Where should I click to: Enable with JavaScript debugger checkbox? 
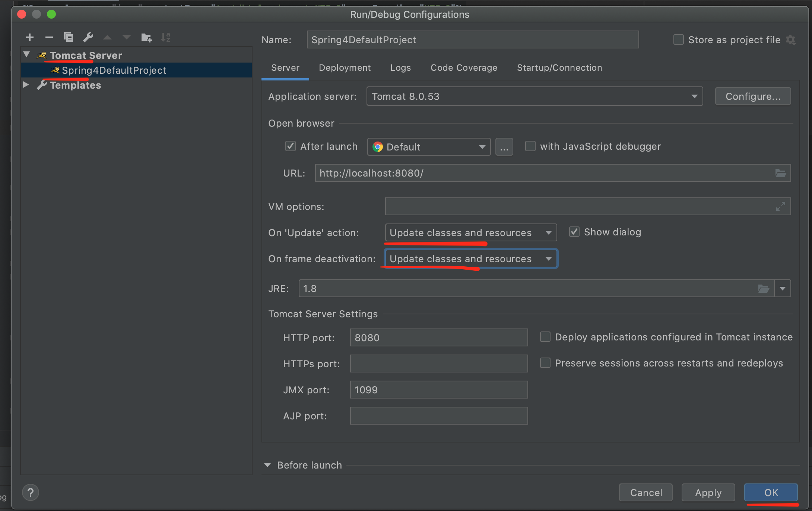pos(530,146)
